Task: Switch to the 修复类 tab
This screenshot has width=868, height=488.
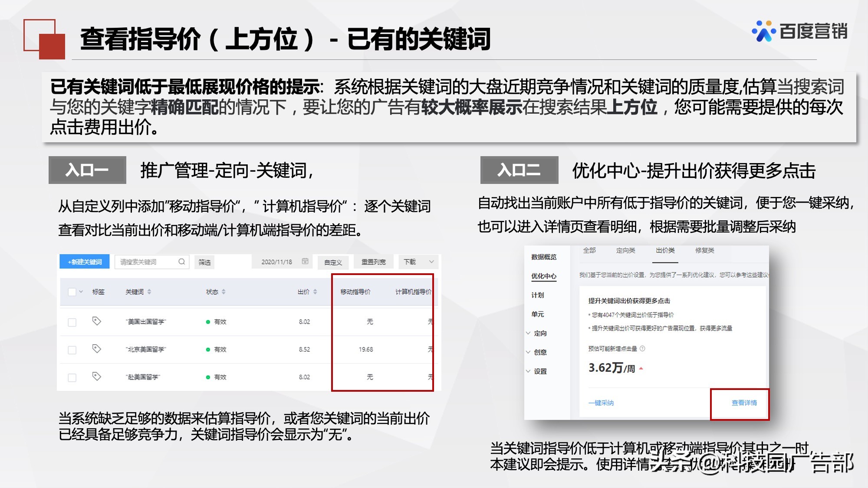Action: point(705,250)
